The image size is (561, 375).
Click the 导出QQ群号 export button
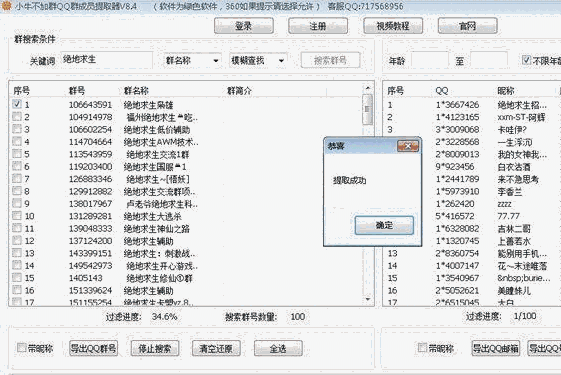point(93,348)
